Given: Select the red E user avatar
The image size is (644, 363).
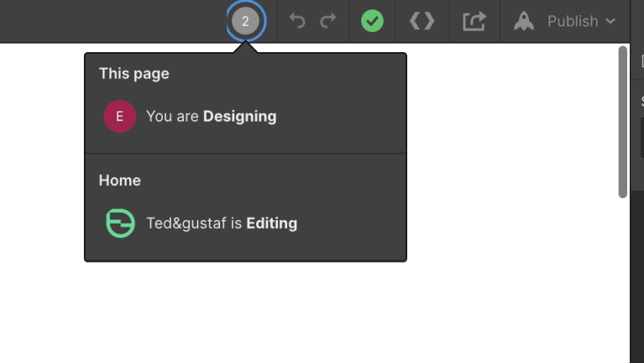Looking at the screenshot, I should 120,116.
